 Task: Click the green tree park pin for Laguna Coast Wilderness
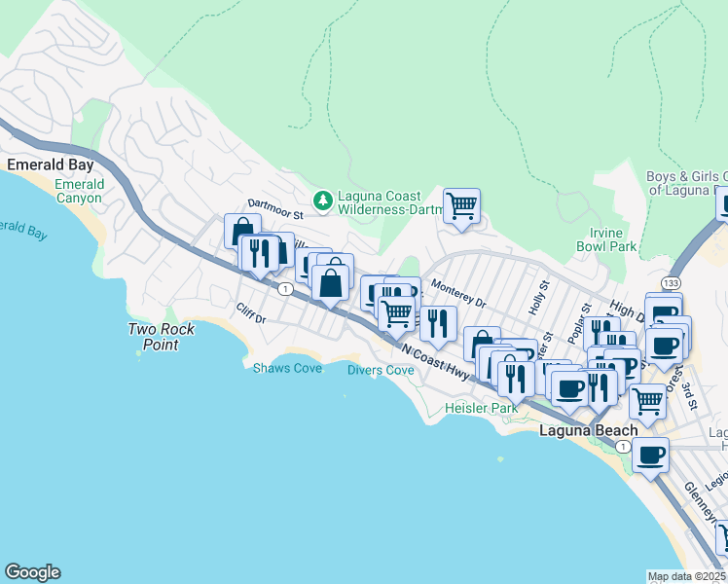323,201
